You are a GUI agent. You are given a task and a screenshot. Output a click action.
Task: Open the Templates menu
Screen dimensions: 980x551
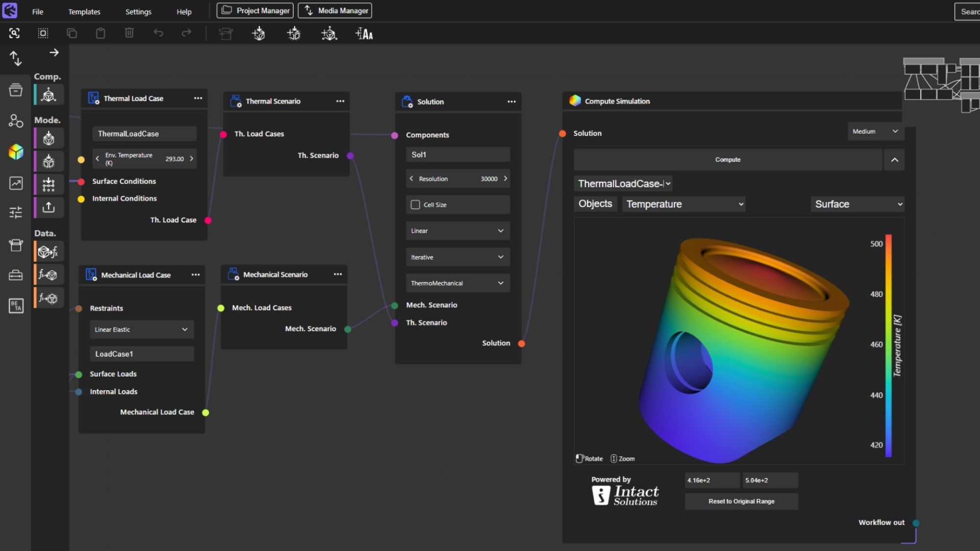[x=84, y=12]
